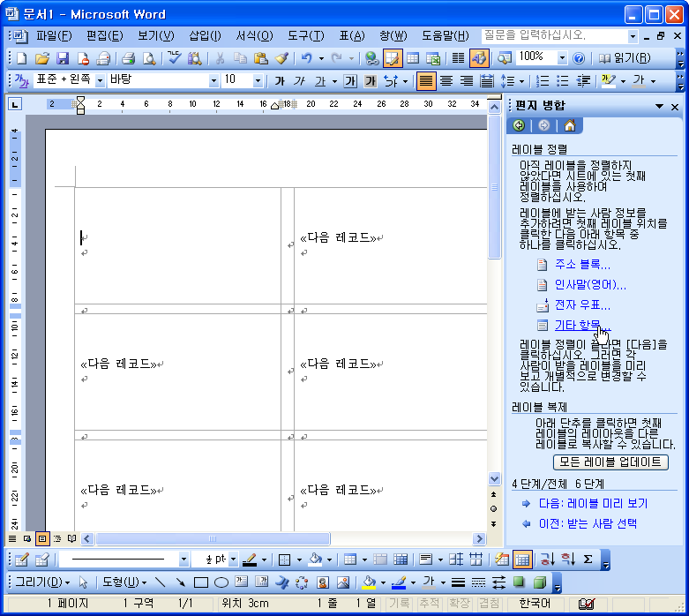Go to 다음: 레이블 미리 보기
The image size is (689, 616).
coord(593,503)
